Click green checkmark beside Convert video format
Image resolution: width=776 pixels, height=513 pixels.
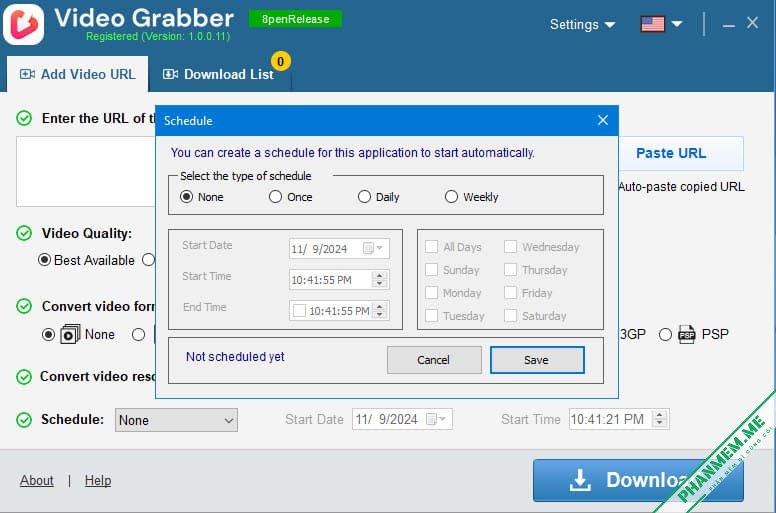(24, 306)
